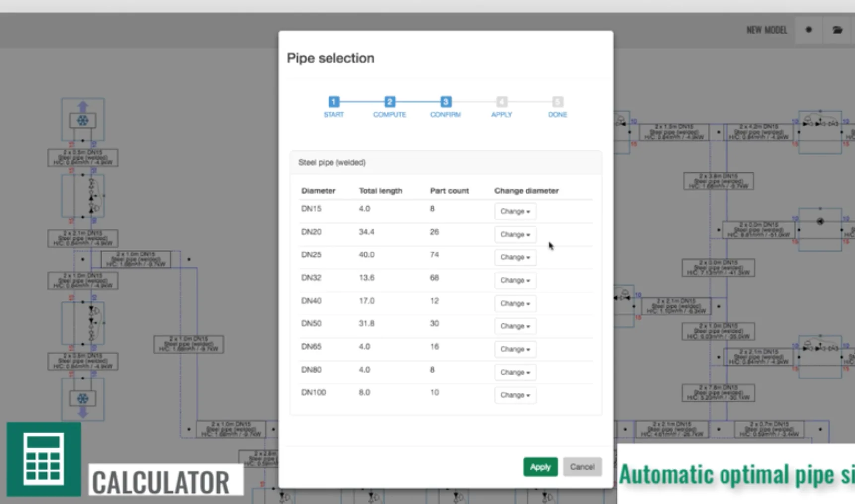Image resolution: width=855 pixels, height=504 pixels.
Task: Expand Change dropdown for DN25 pipe
Action: coord(515,257)
